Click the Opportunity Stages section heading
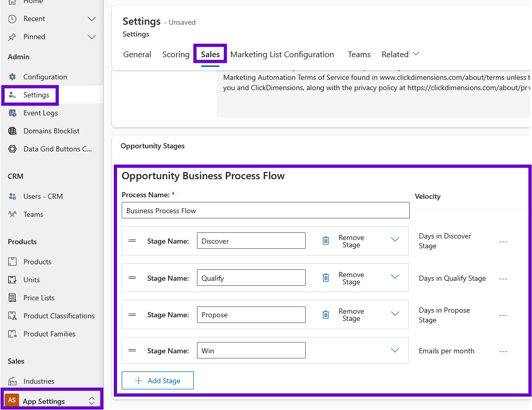Image resolution: width=532 pixels, height=410 pixels. point(153,146)
